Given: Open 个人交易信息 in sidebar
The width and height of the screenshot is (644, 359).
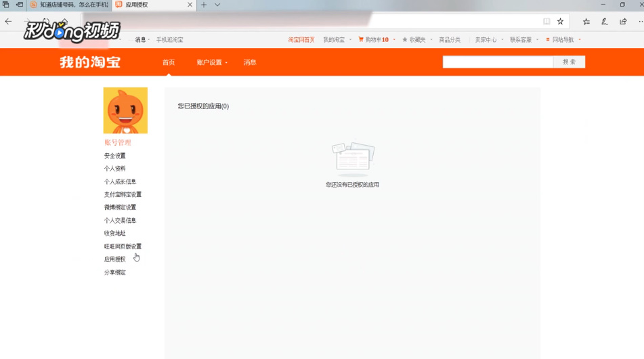Looking at the screenshot, I should pos(120,221).
